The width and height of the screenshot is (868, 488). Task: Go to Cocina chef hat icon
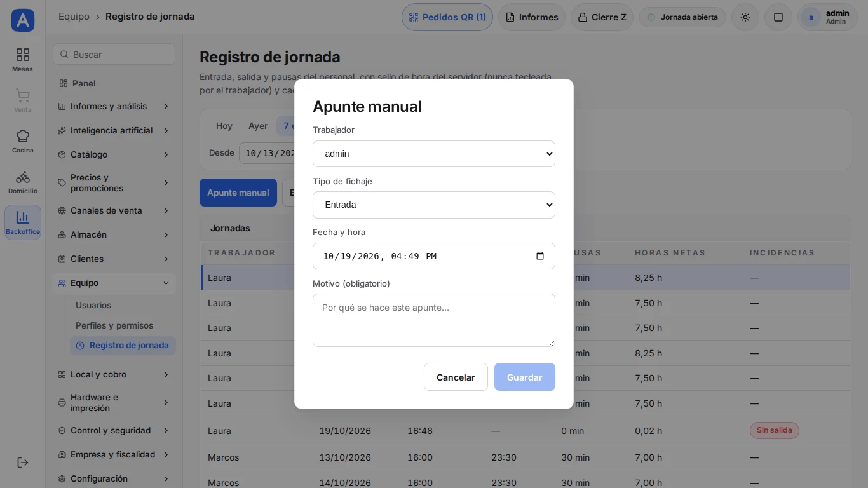pyautogui.click(x=23, y=141)
